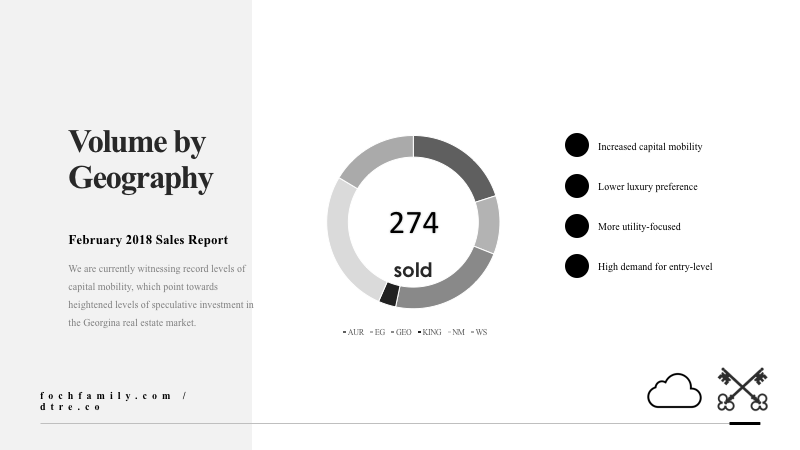The height and width of the screenshot is (450, 800).
Task: Click the record capital mobility description paragraph
Action: coord(160,296)
